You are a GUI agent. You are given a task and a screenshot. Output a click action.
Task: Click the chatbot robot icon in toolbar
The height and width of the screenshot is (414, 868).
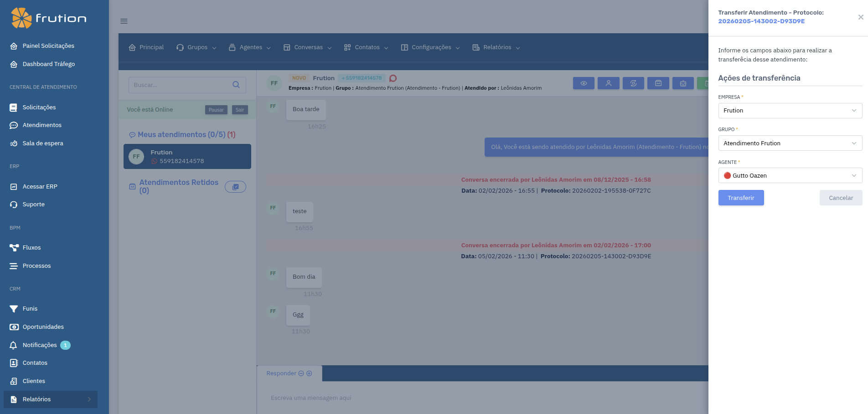point(683,83)
